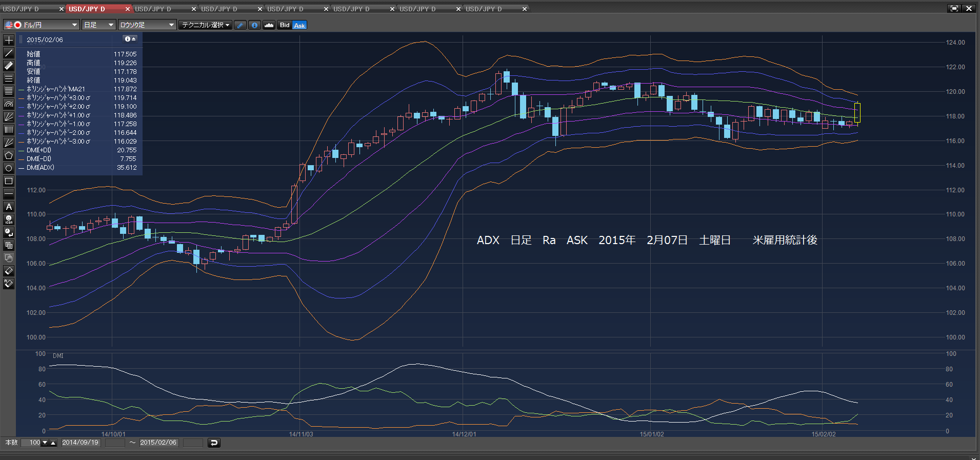The height and width of the screenshot is (460, 980).
Task: Select the crosshair cursor tool
Action: pyautogui.click(x=9, y=40)
